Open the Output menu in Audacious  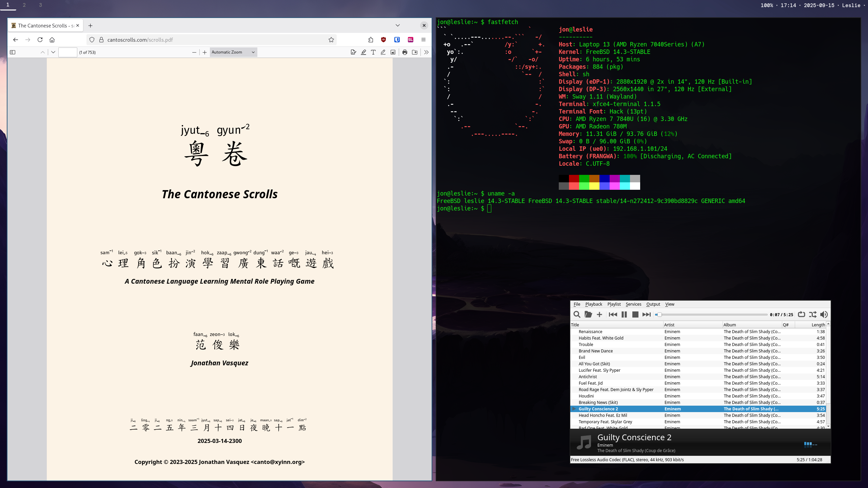653,304
